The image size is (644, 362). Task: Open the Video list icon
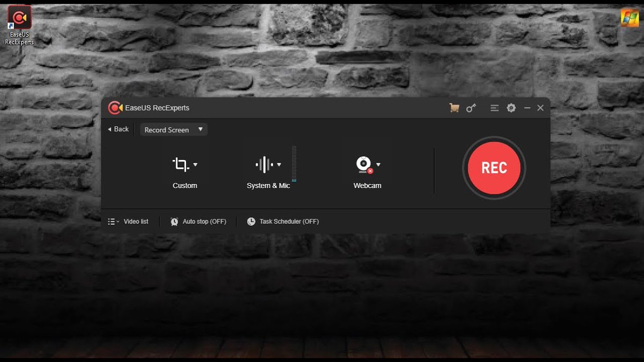pyautogui.click(x=113, y=221)
